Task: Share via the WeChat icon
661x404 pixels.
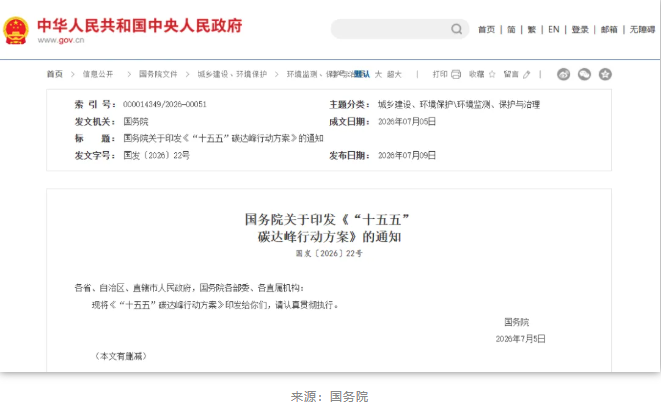Action: tap(584, 74)
